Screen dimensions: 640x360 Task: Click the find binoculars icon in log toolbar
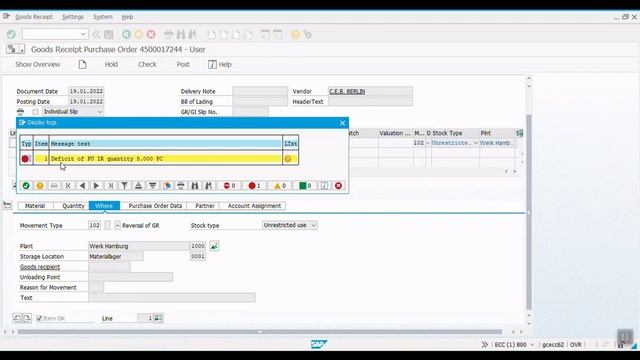tap(195, 186)
